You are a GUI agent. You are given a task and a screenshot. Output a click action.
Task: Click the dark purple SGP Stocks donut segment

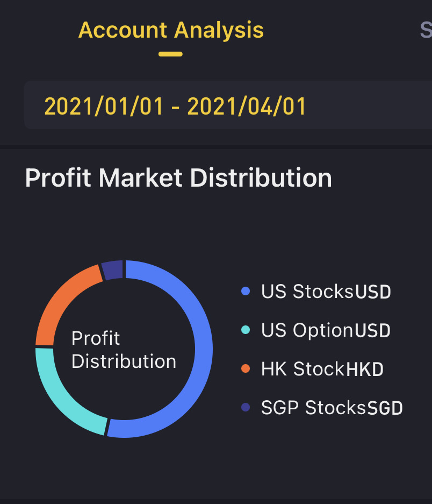pos(113,270)
